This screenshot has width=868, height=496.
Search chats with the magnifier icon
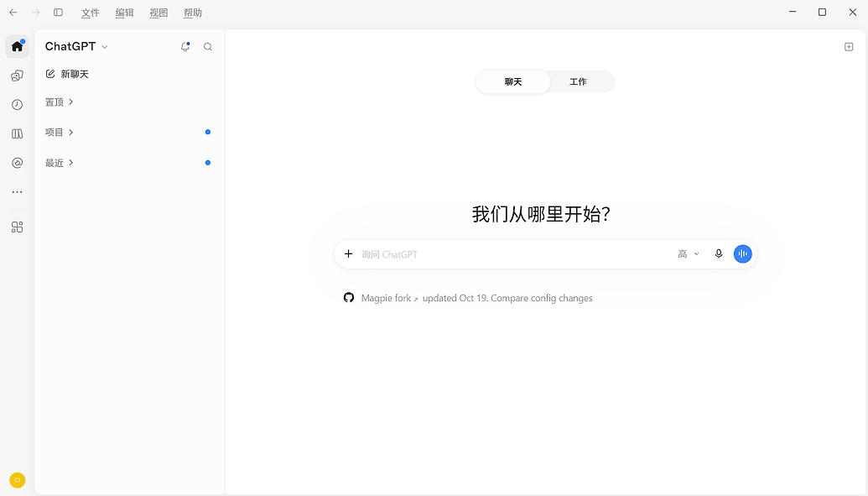[x=208, y=47]
